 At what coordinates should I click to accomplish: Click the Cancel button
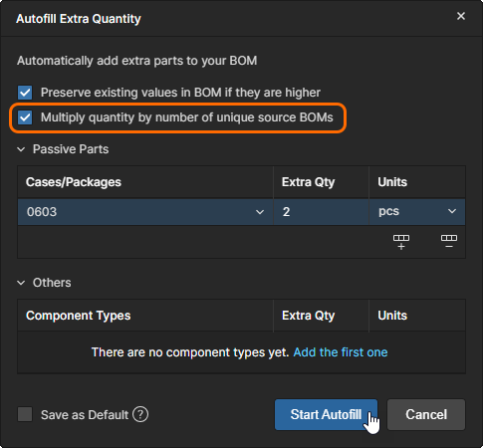[426, 414]
